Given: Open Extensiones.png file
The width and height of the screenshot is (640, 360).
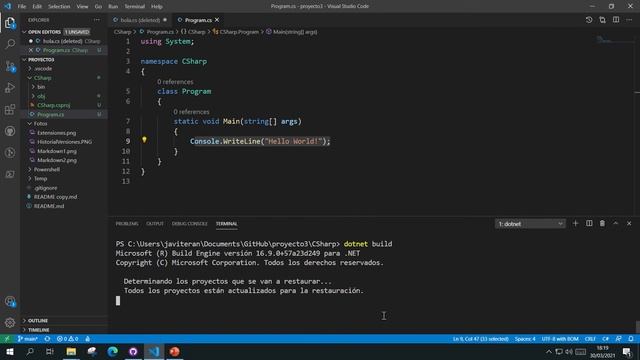Looking at the screenshot, I should (56, 133).
